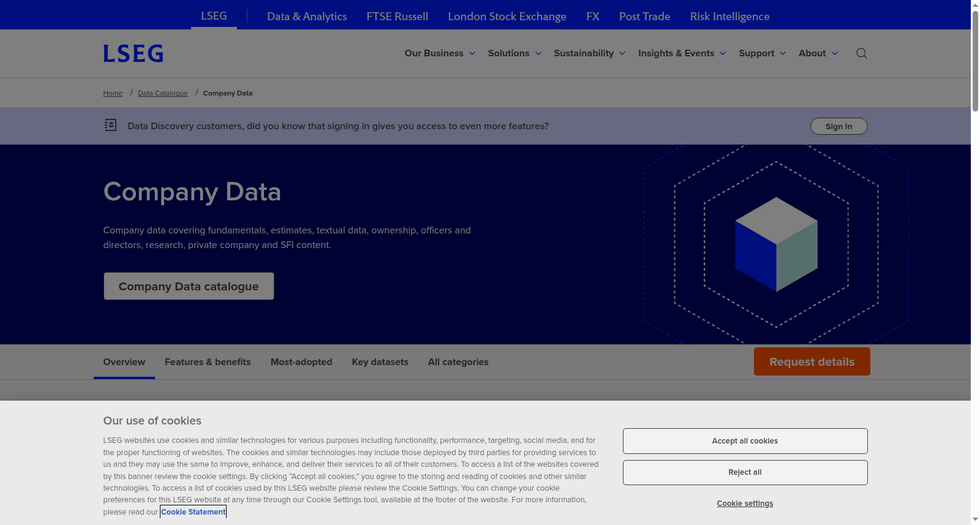Click the LSEG logo
Viewport: 980px width, 525px height.
(134, 53)
